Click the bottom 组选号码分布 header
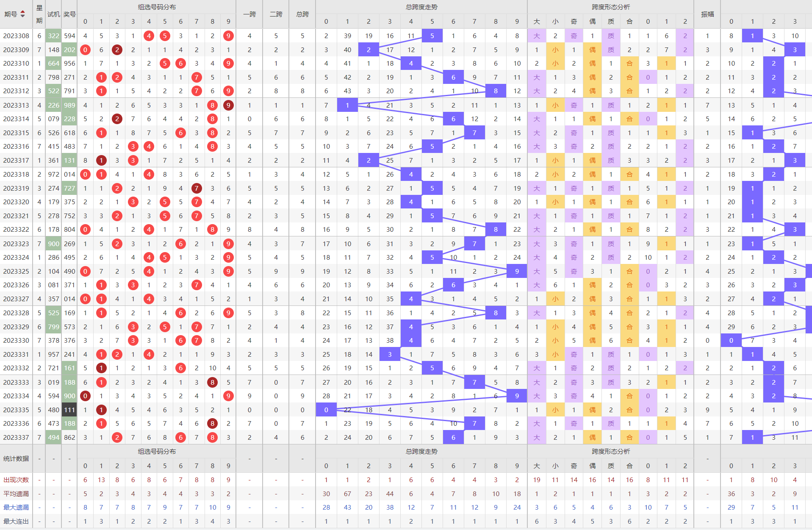Viewport: 812px width, 530px height. click(157, 452)
